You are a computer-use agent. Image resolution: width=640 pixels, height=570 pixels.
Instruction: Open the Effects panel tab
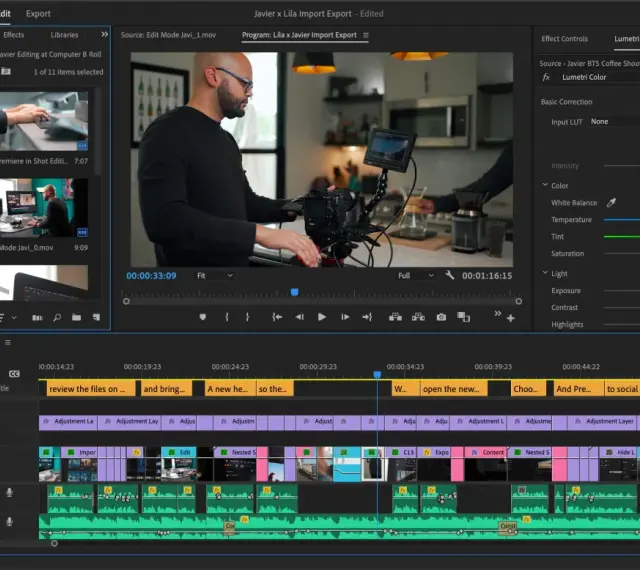13,35
